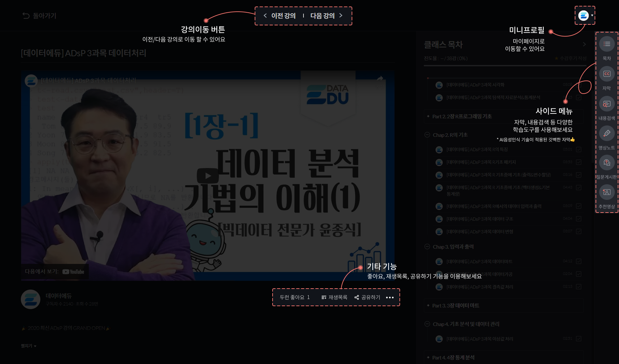Click the video title in player header
This screenshot has height=364, width=619.
tap(88, 80)
